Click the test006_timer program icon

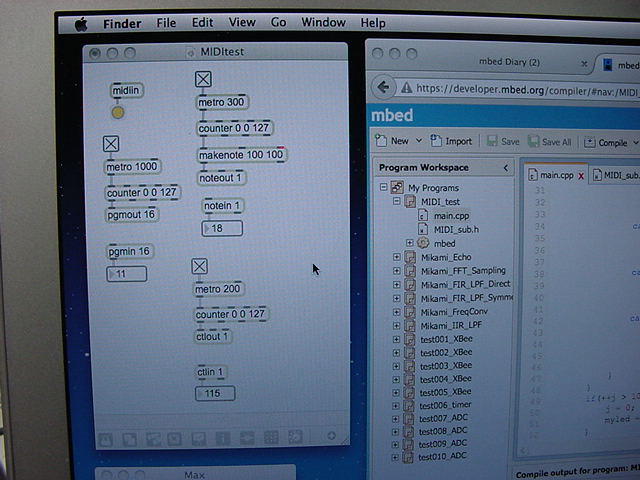click(x=409, y=405)
